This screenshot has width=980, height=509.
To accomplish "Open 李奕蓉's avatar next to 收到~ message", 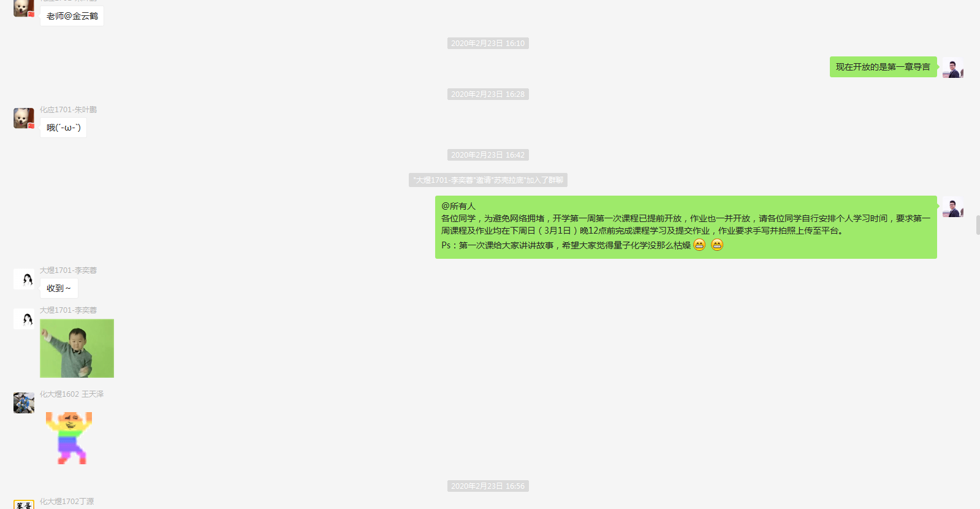I will pyautogui.click(x=24, y=279).
